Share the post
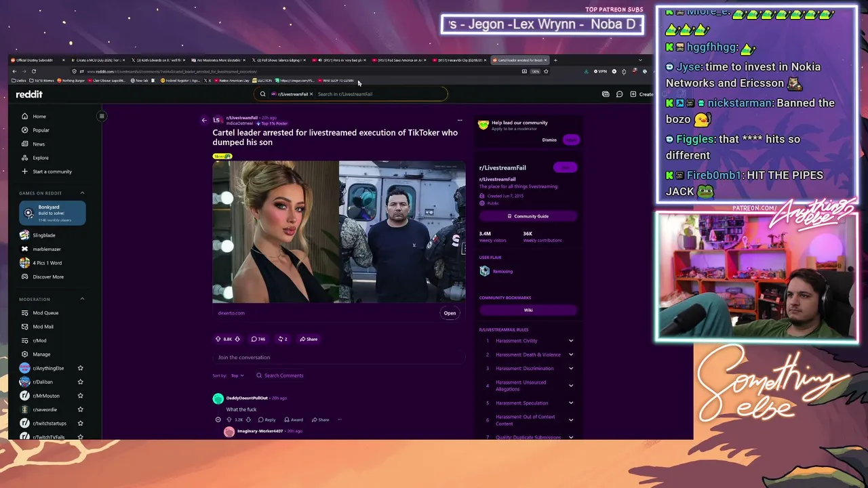The image size is (868, 488). 309,339
